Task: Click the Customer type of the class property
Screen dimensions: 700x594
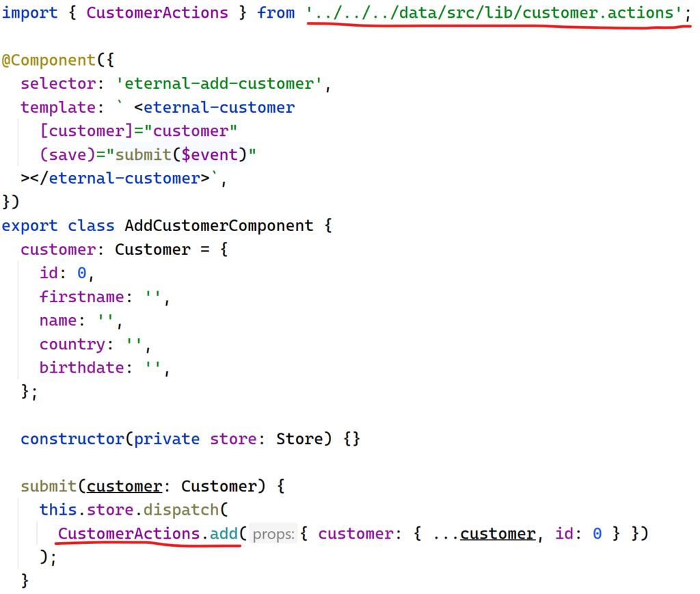Action: click(x=152, y=249)
